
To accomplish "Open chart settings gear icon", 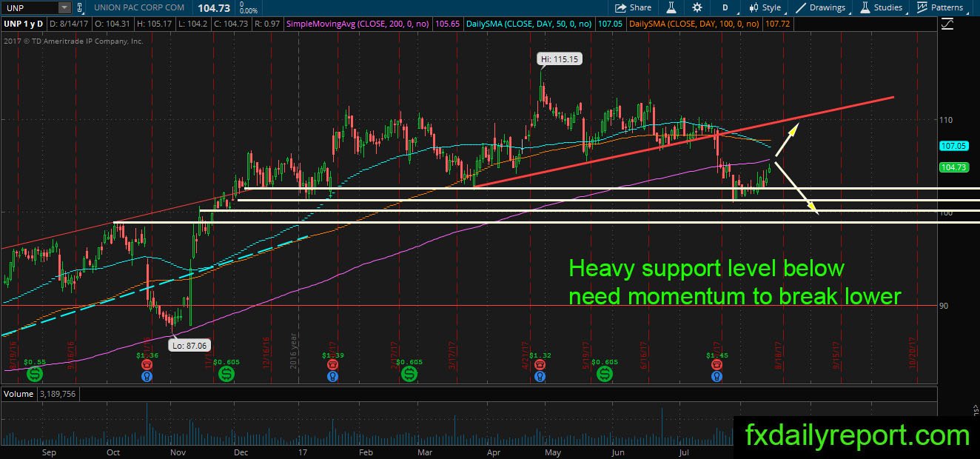I will coord(697,7).
